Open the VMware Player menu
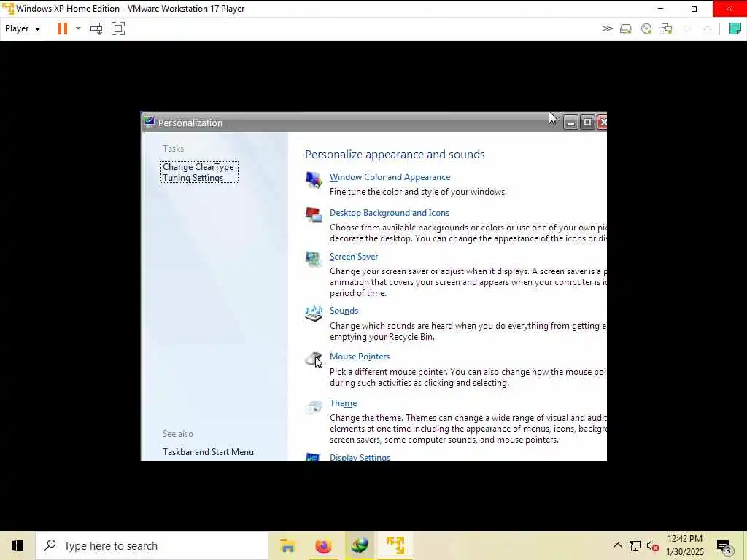This screenshot has height=560, width=747. (x=22, y=28)
